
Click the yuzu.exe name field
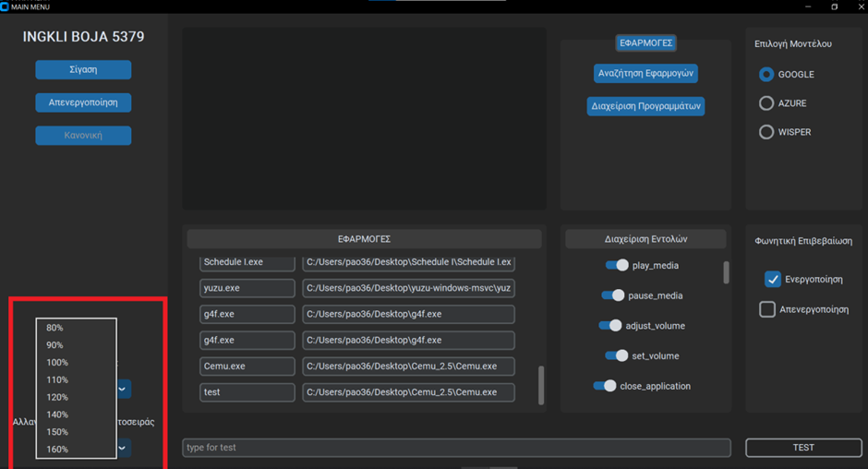(x=247, y=288)
